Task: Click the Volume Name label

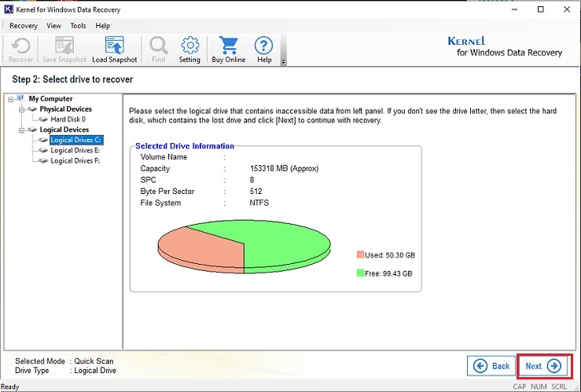Action: coord(164,157)
